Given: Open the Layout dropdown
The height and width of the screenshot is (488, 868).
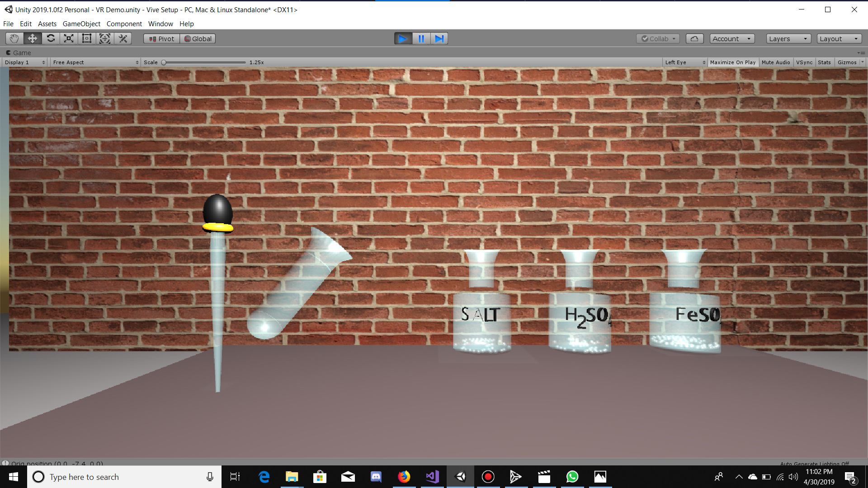Looking at the screenshot, I should tap(839, 38).
